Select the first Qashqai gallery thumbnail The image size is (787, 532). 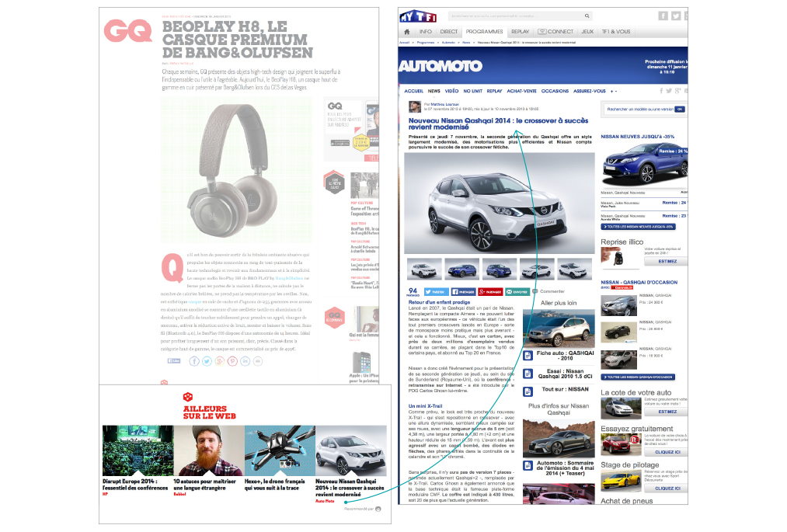pos(424,269)
